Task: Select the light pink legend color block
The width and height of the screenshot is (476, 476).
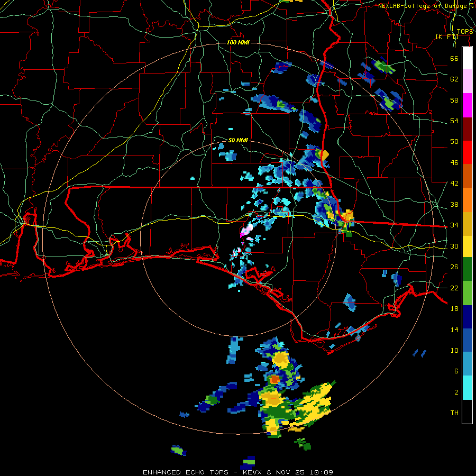Action: pos(467,81)
